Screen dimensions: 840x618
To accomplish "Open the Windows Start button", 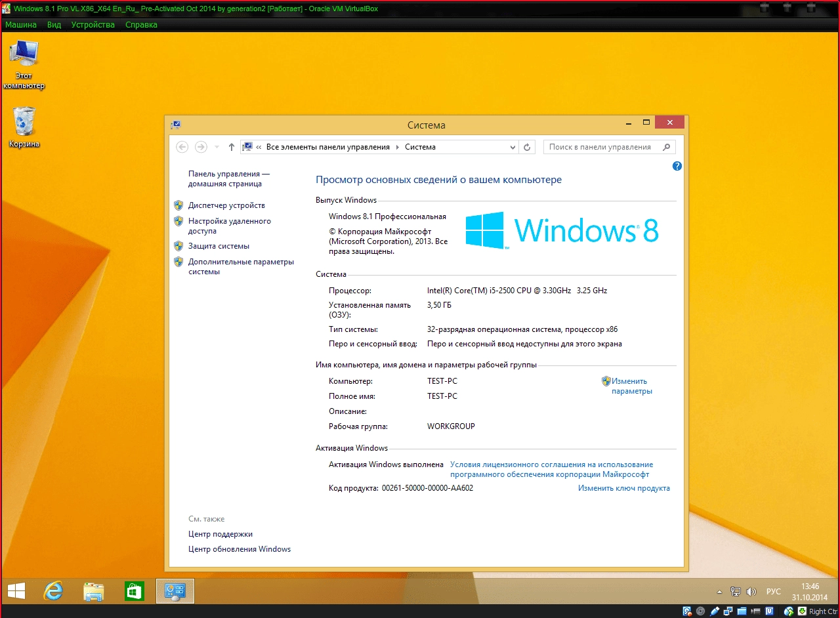I will (x=16, y=591).
